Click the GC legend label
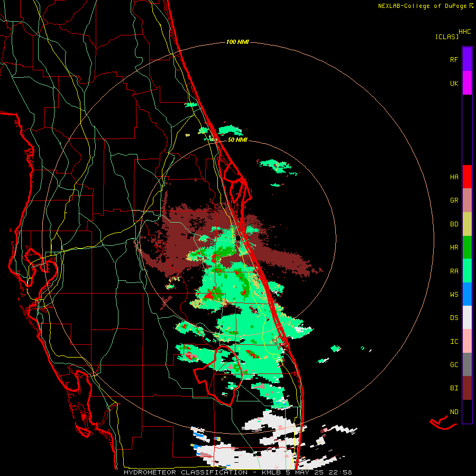The height and width of the screenshot is (476, 476). (454, 364)
